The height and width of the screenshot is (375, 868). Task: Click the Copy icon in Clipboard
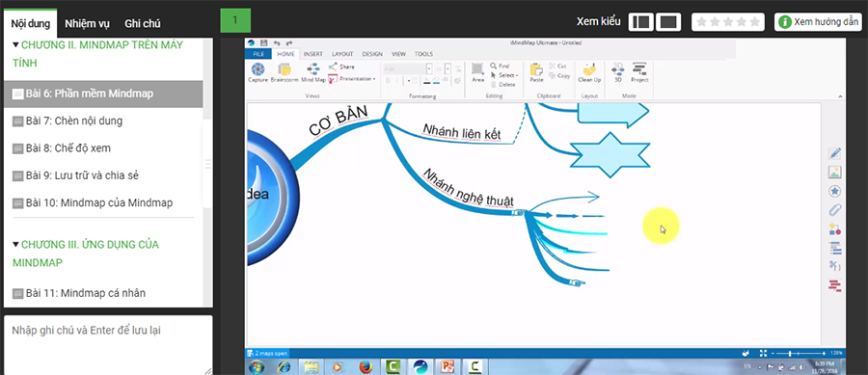pyautogui.click(x=553, y=76)
